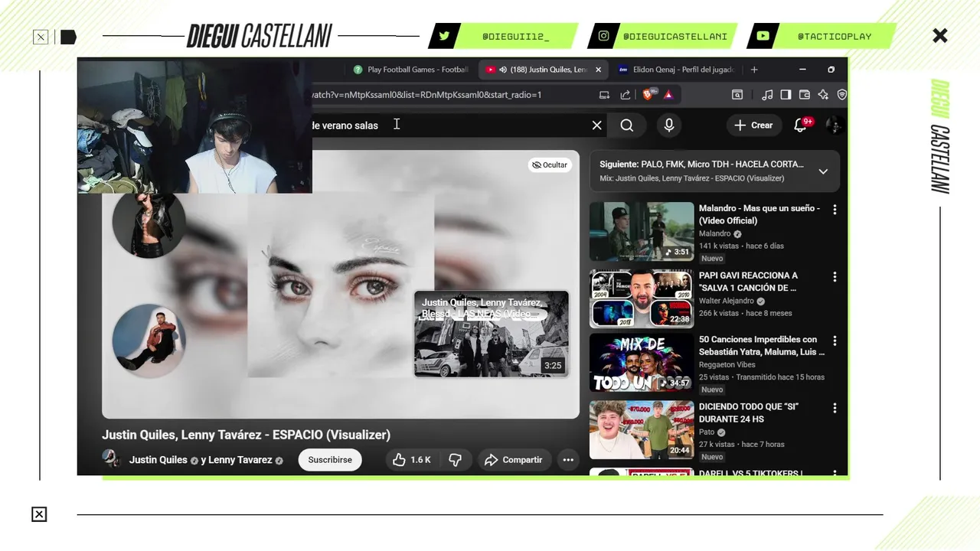Open PAPI GAVI REACCIONA video title
980x551 pixels.
748,282
